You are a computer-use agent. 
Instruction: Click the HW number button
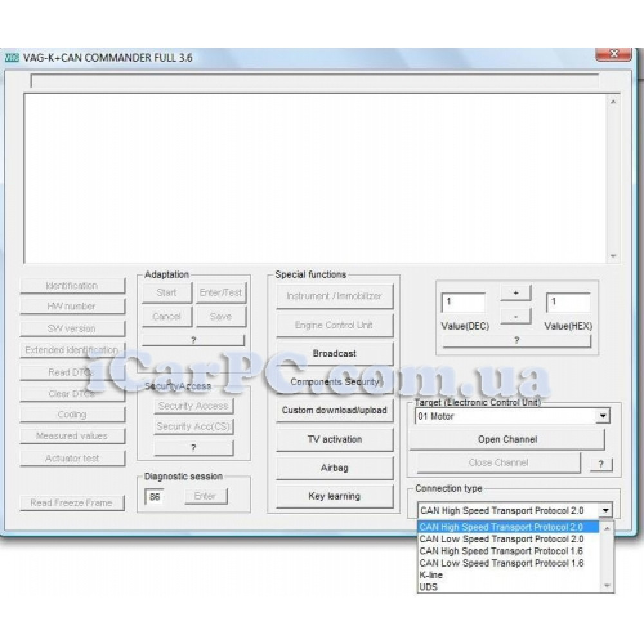72,307
